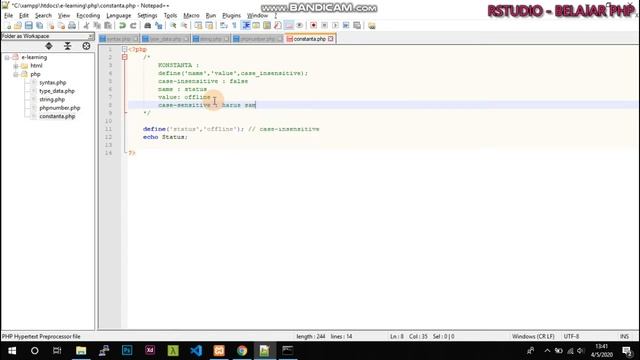Open the Language menu
Viewport: 640px width, 360px height.
coord(118,16)
